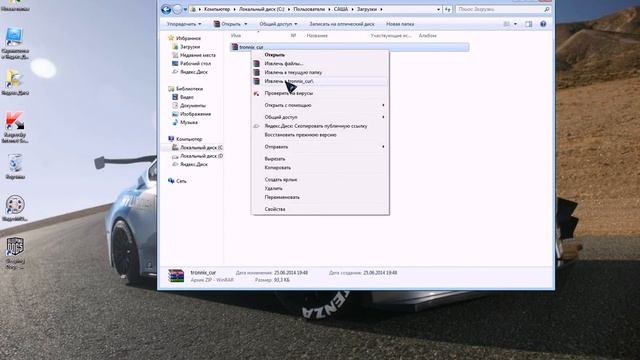Expand Общий доступ context submenu

coord(320,117)
